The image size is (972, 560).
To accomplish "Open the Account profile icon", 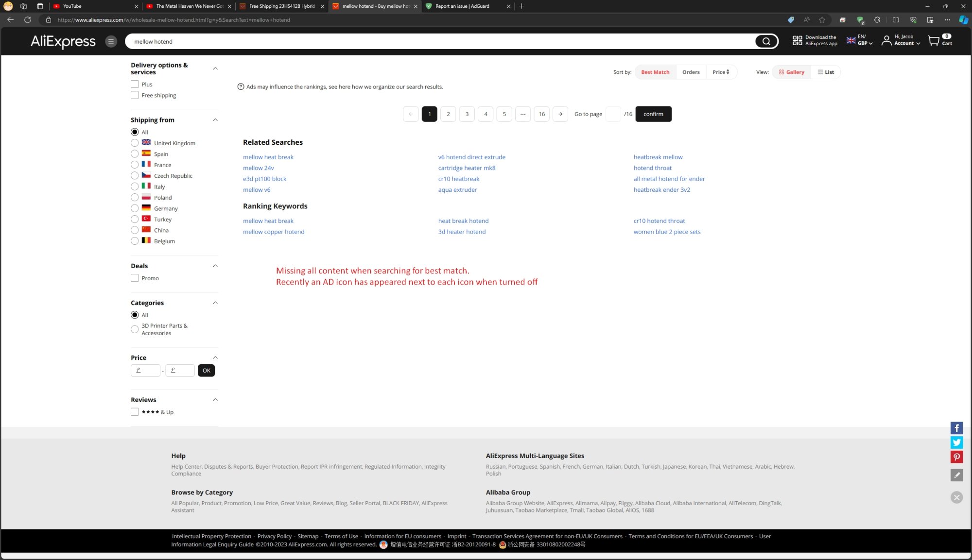I will click(x=886, y=41).
